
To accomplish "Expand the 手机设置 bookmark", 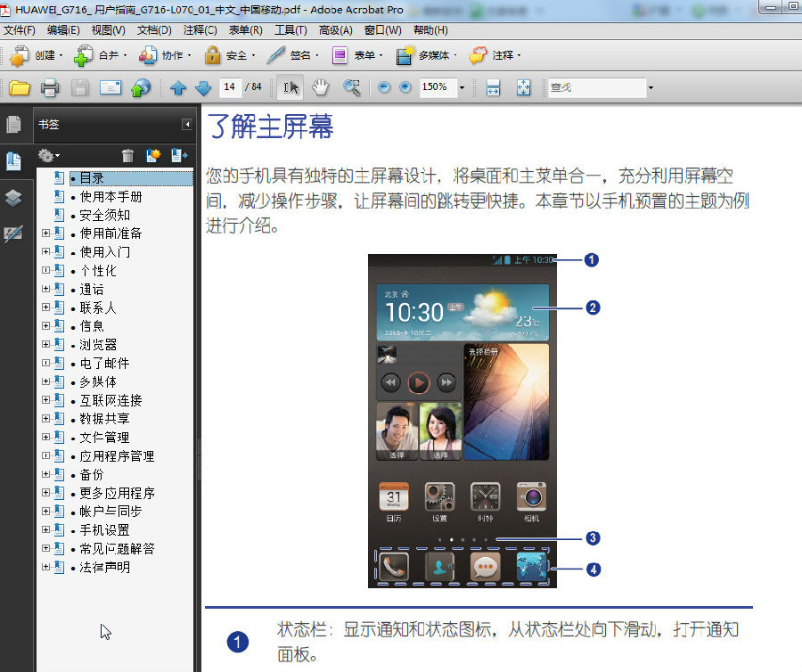I will pos(46,529).
